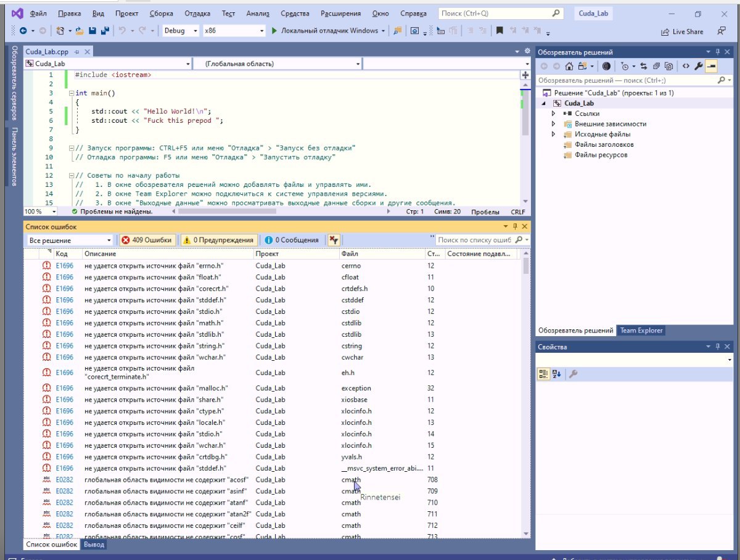Open the 100 % zoom level dropdown
740x560 pixels.
[41, 212]
